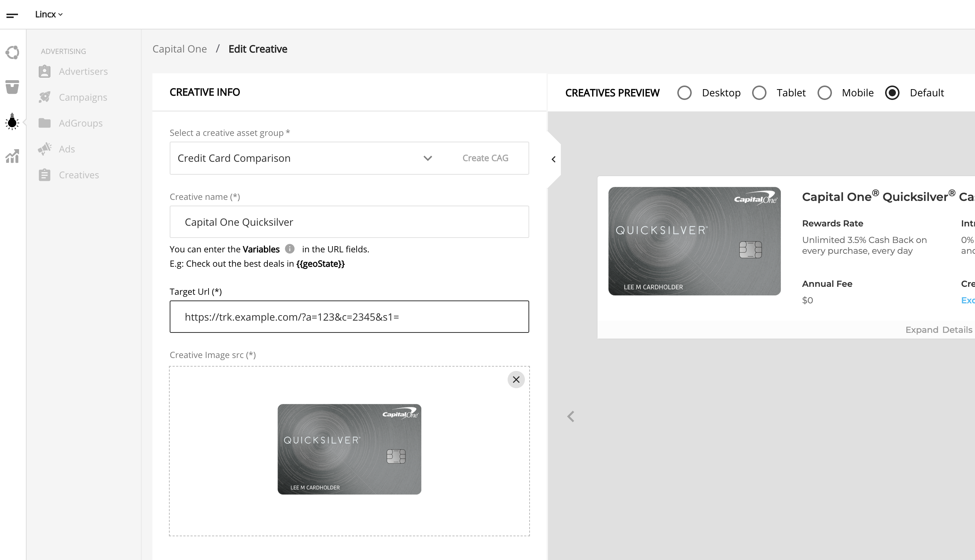The image size is (975, 560).
Task: Go to AdGroups menu item
Action: coord(81,123)
